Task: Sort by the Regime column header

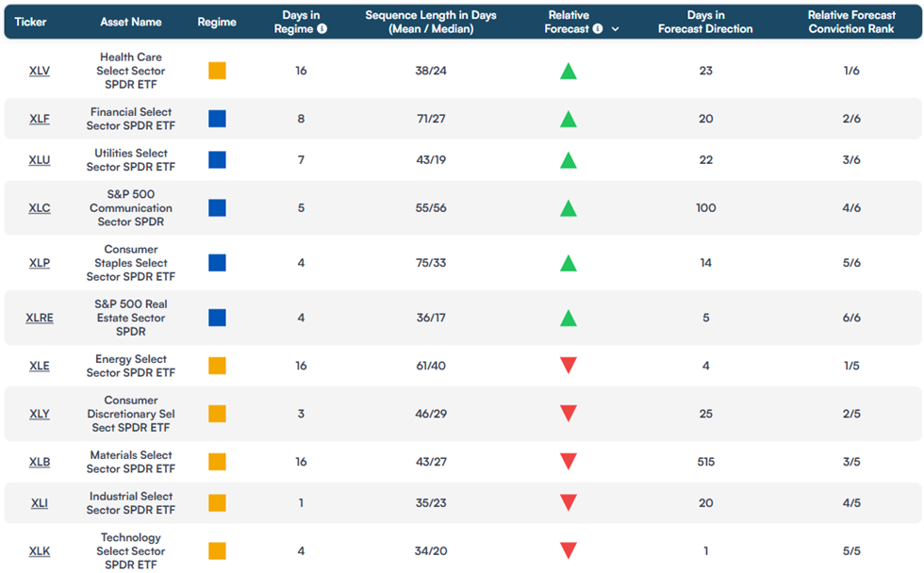Action: tap(217, 22)
